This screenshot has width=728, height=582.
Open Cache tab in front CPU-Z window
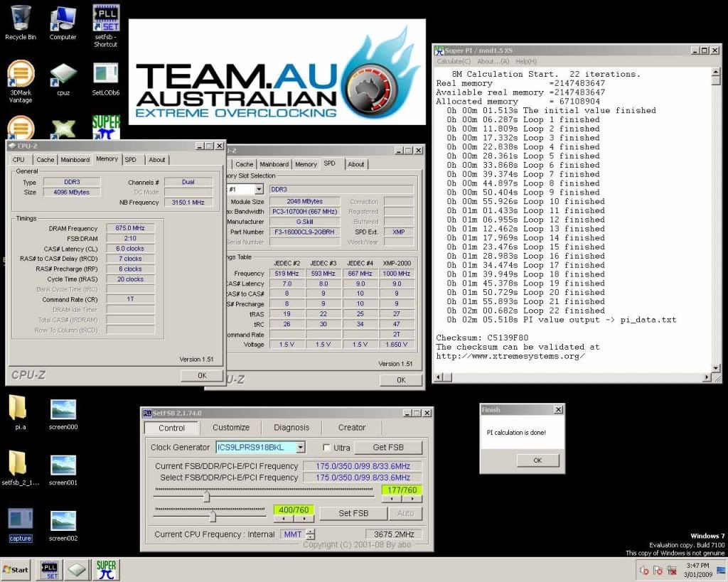click(x=45, y=160)
